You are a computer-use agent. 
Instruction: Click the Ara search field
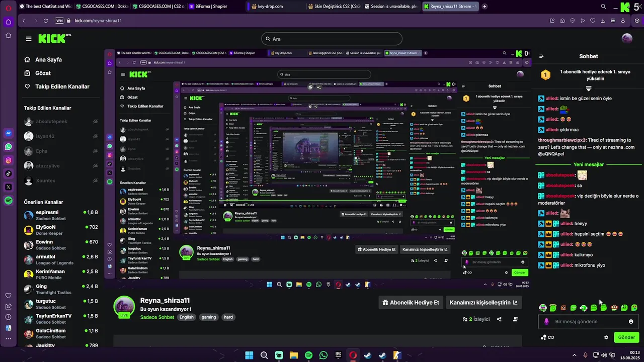click(332, 39)
